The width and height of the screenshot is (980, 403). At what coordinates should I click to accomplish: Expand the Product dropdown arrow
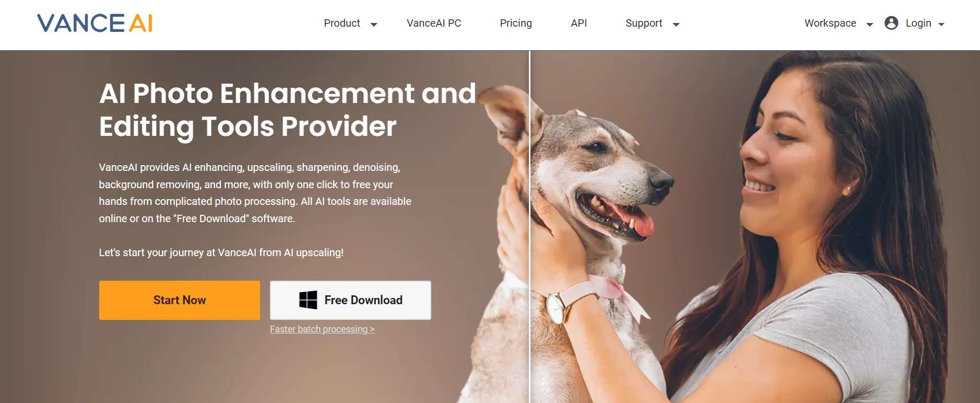coord(374,25)
